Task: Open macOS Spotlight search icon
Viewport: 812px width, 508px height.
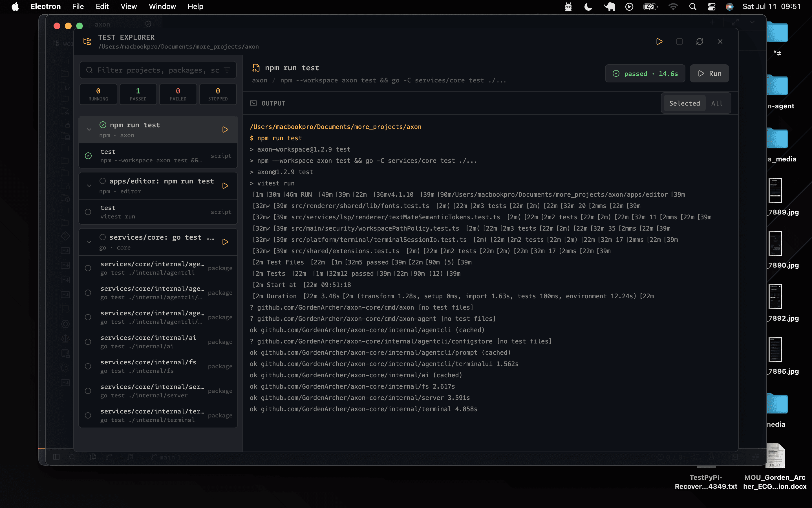Action: tap(692, 7)
